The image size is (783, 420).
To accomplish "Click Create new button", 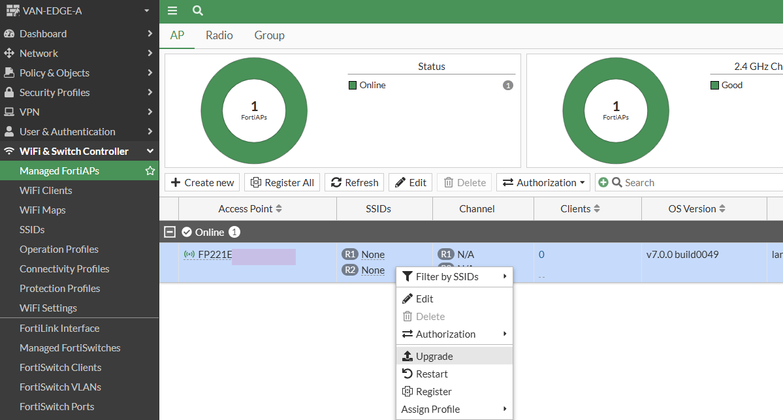I will click(202, 183).
